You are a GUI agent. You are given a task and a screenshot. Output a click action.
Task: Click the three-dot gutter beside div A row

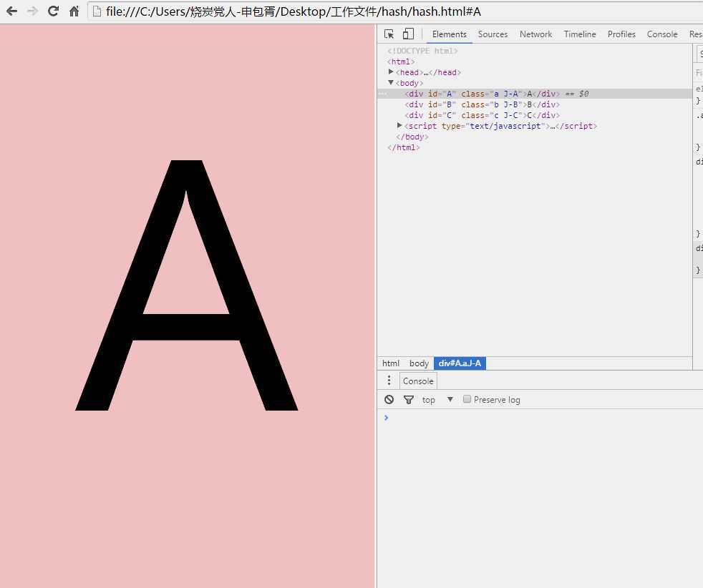(x=382, y=94)
